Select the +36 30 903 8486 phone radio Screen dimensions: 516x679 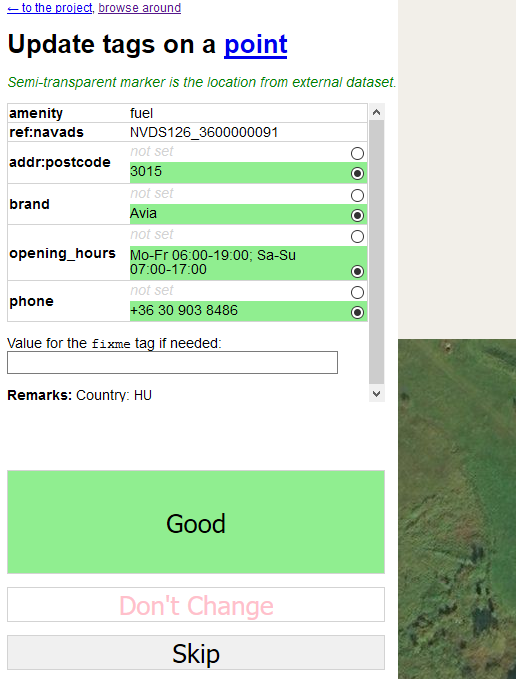357,312
